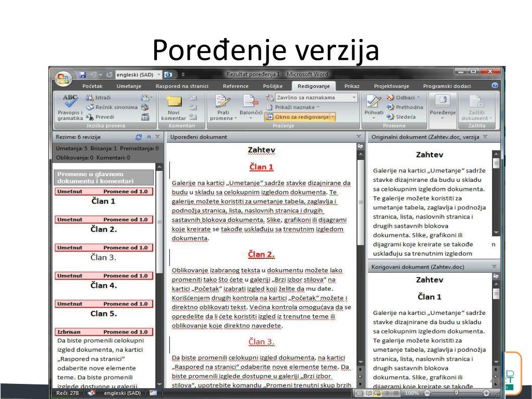Image resolution: width=532 pixels, height=399 pixels.
Task: Open the Pošiljke tab
Action: [272, 86]
